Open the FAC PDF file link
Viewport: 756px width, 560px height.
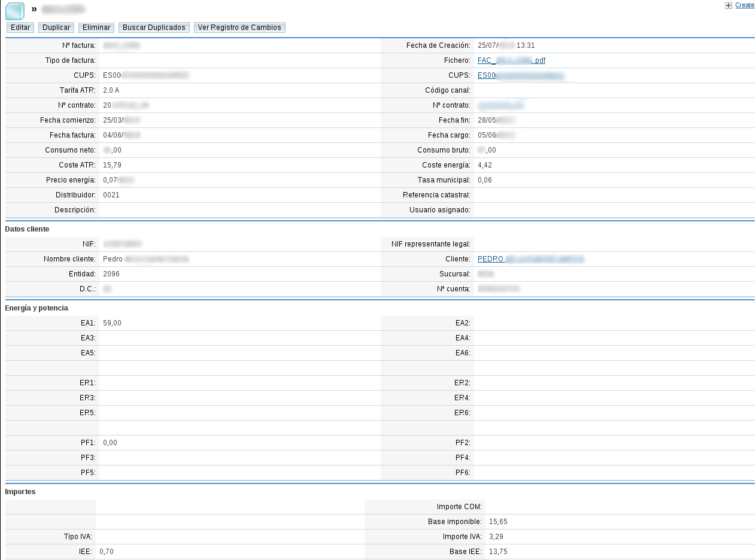coord(511,60)
